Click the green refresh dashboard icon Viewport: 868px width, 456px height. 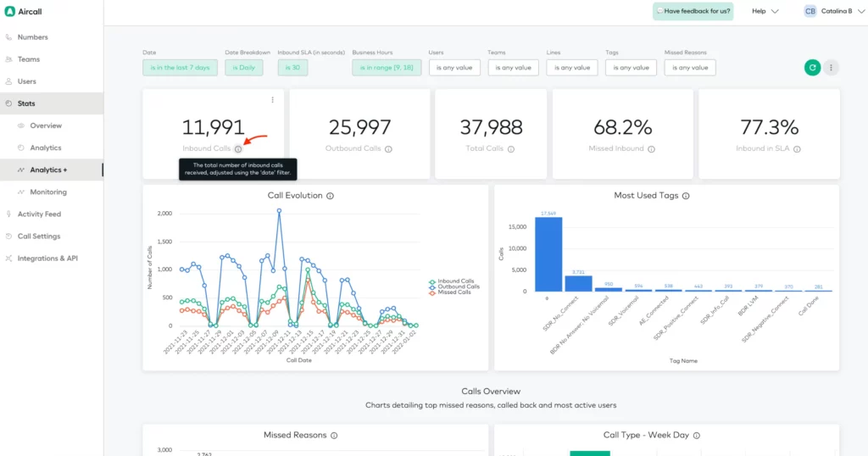coord(812,68)
